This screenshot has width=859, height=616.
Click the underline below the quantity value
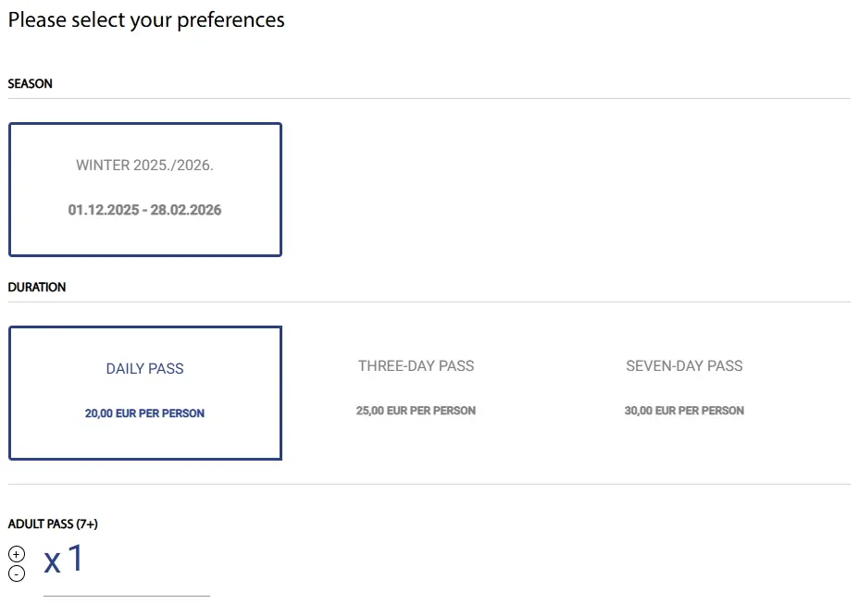click(127, 596)
